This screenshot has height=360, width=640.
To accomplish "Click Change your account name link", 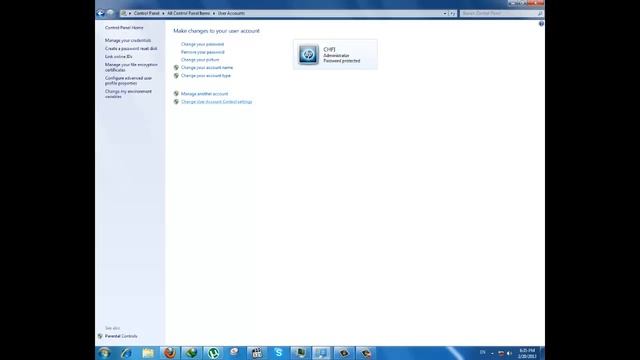I will pyautogui.click(x=207, y=68).
